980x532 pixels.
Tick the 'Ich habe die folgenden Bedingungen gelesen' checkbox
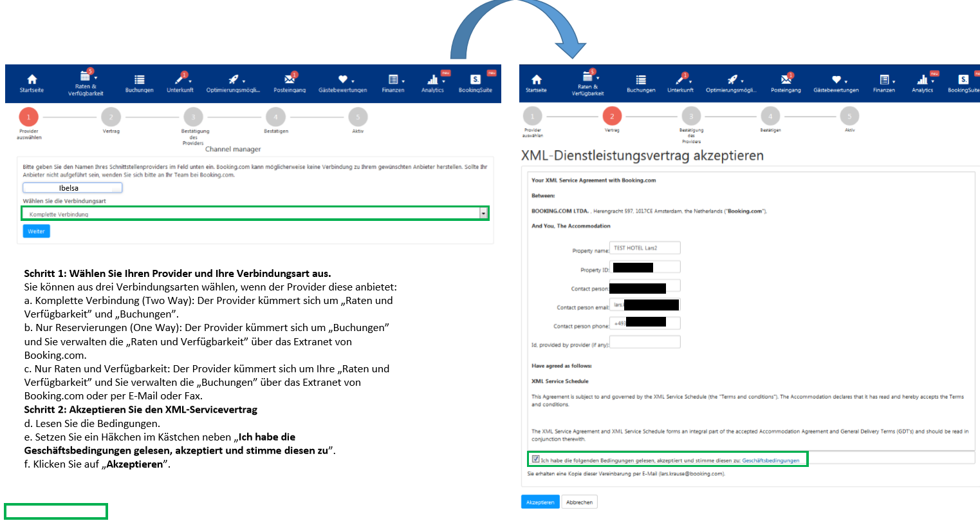pos(535,459)
